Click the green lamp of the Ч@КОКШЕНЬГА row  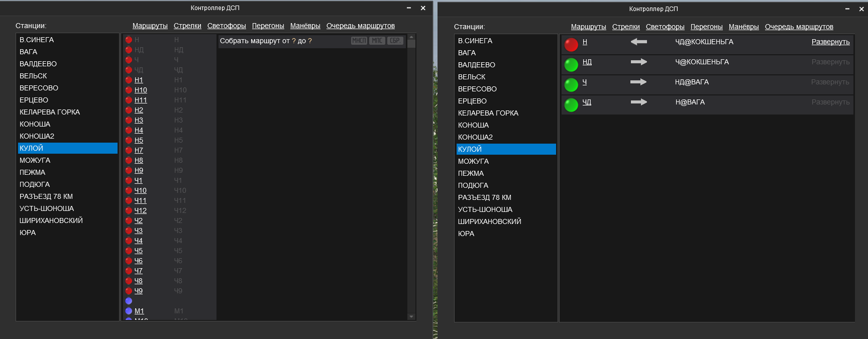tap(571, 65)
